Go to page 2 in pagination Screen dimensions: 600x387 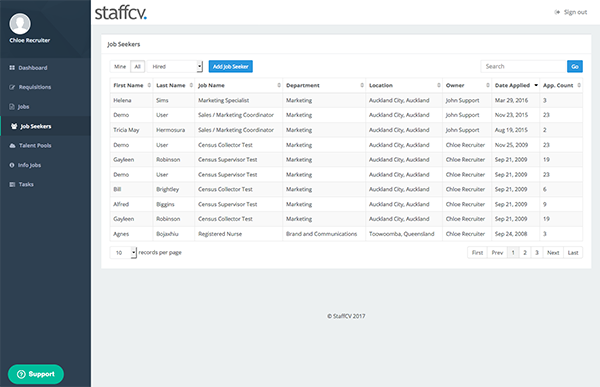[525, 253]
